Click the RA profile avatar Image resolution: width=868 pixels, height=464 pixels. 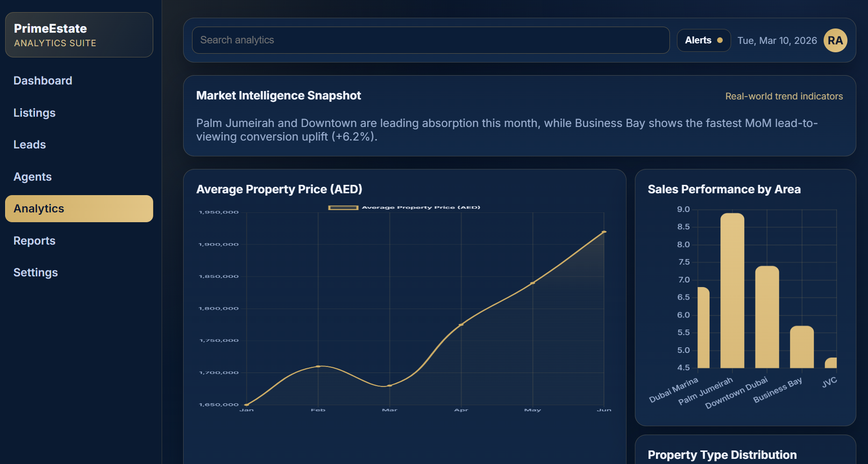pyautogui.click(x=835, y=40)
